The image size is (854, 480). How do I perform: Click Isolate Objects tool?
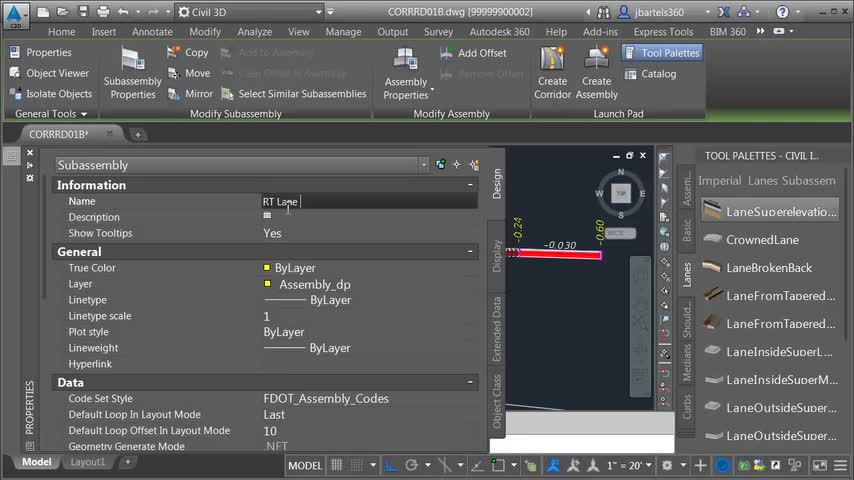51,94
